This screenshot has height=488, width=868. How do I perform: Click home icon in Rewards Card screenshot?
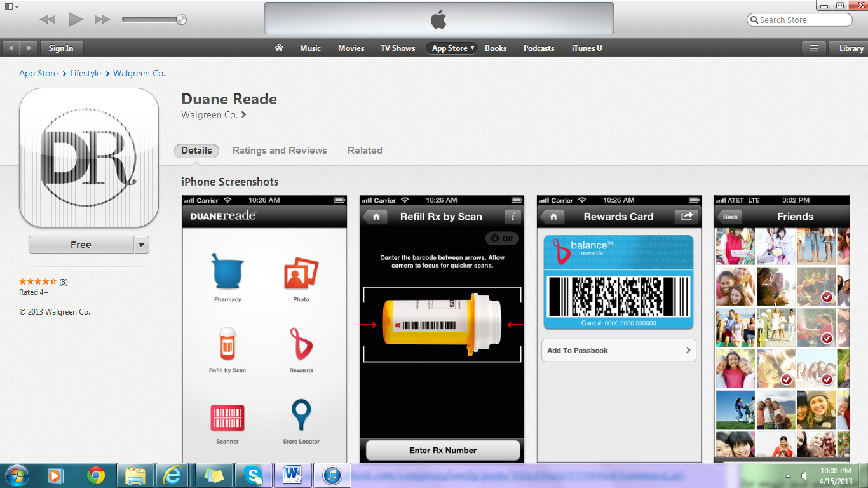tap(553, 217)
